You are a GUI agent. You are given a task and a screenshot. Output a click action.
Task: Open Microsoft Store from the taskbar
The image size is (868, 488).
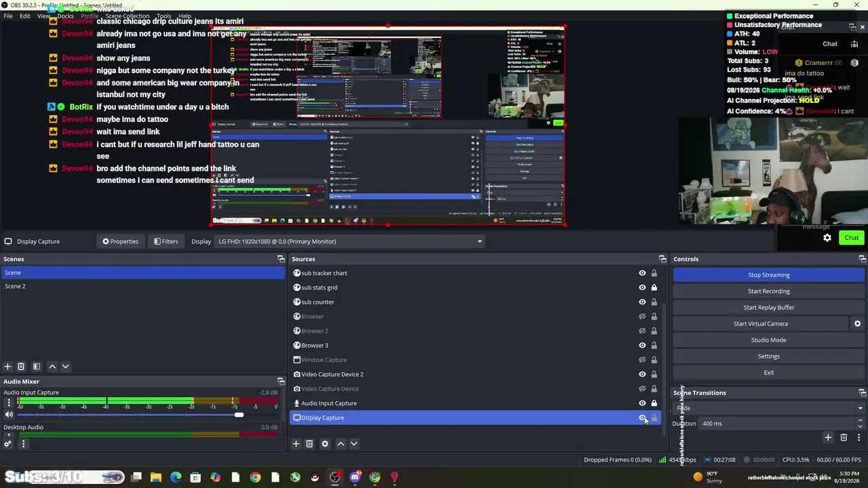[x=195, y=477]
